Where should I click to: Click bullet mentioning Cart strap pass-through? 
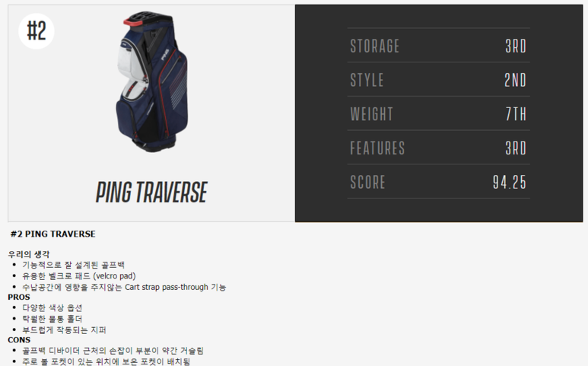click(124, 288)
